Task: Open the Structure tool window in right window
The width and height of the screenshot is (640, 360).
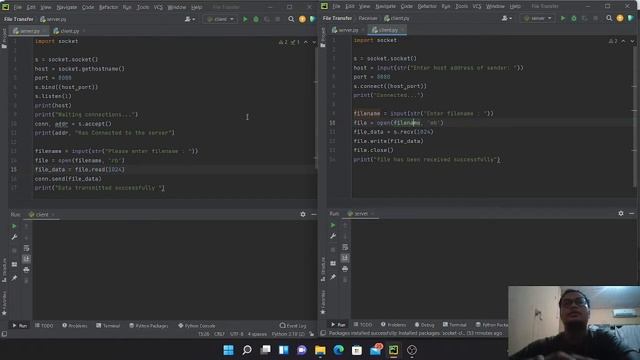Action: (x=323, y=269)
